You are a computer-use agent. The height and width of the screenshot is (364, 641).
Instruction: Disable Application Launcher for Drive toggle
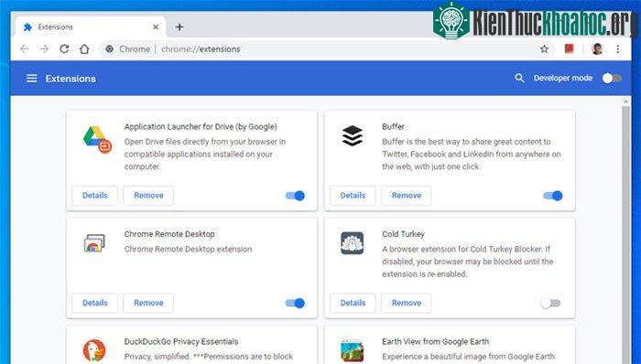295,196
